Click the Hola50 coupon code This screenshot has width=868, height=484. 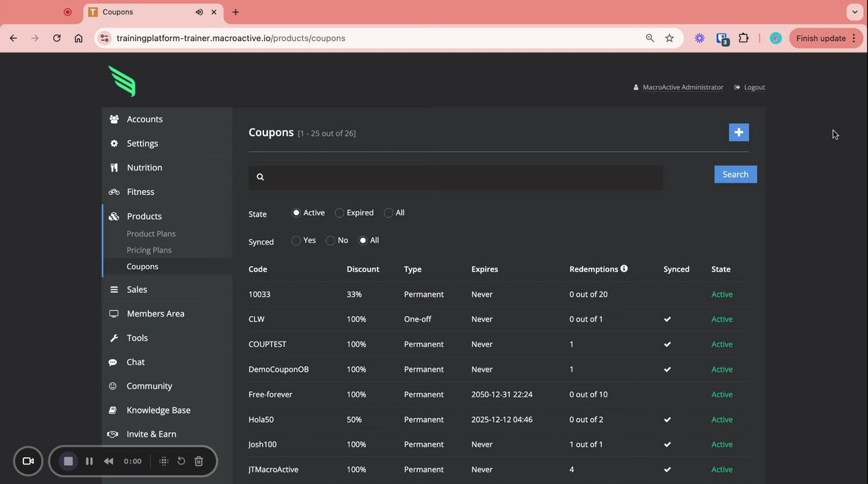point(261,419)
